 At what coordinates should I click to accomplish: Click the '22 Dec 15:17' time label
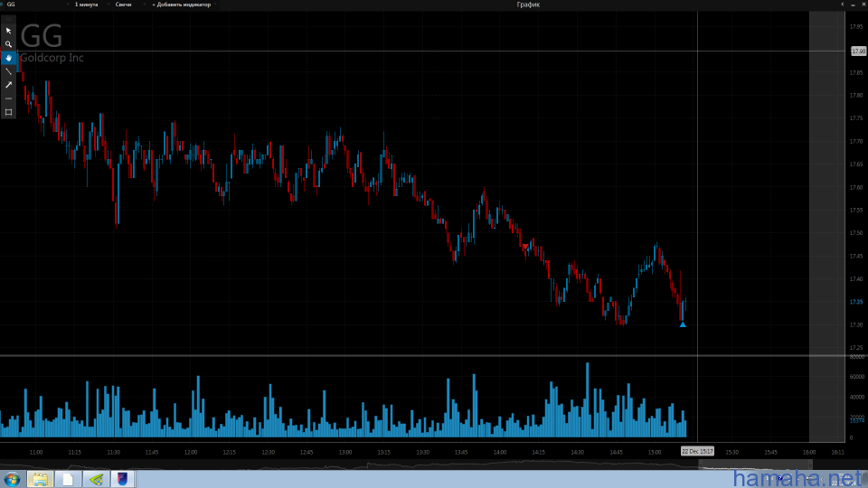(697, 451)
